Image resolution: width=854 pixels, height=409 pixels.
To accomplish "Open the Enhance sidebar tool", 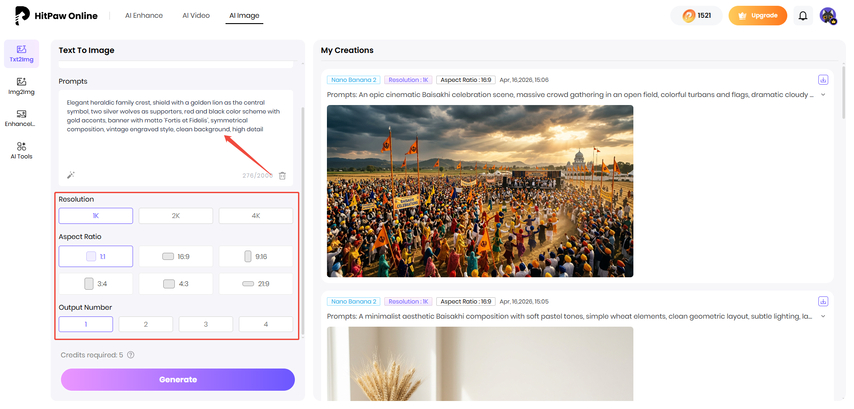I will coord(21,118).
